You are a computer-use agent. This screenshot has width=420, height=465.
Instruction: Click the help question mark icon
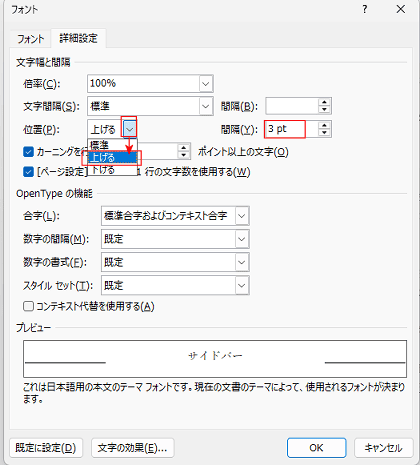click(365, 9)
